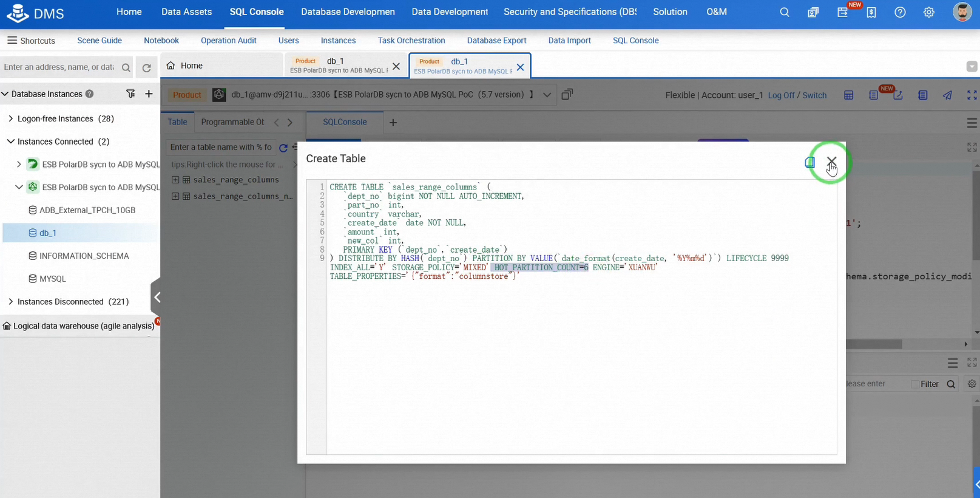980x498 pixels.
Task: Collapse the left sidebar panel
Action: tap(156, 297)
